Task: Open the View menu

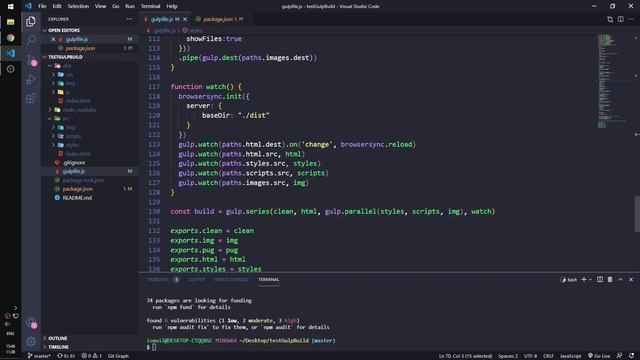Action: pos(100,6)
